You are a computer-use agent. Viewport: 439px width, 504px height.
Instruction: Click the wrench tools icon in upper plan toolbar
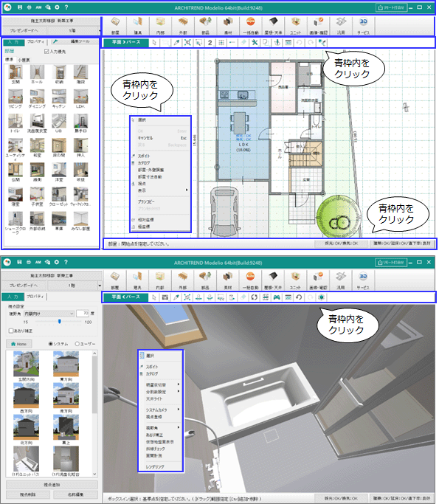click(x=255, y=42)
